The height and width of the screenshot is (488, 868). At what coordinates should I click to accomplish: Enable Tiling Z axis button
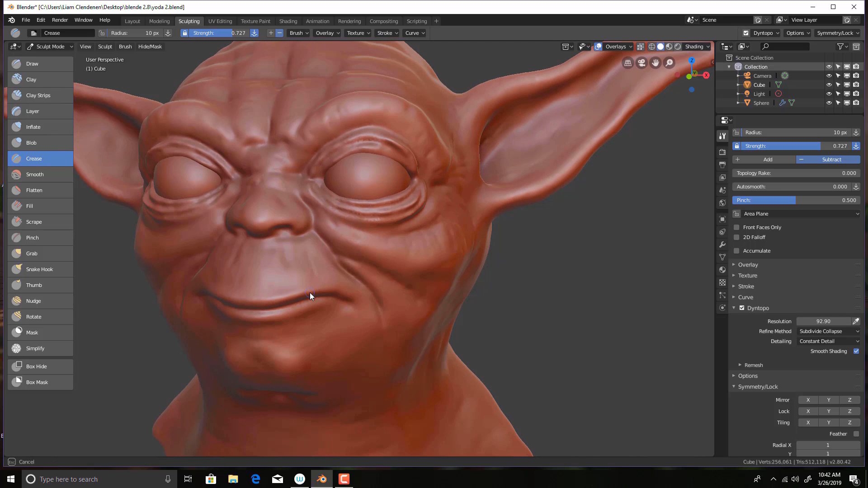(849, 422)
